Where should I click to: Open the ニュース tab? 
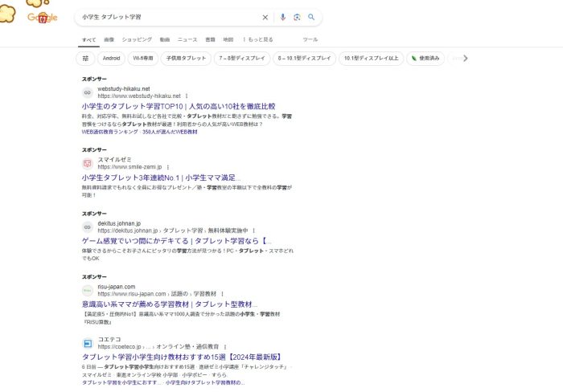tap(187, 39)
